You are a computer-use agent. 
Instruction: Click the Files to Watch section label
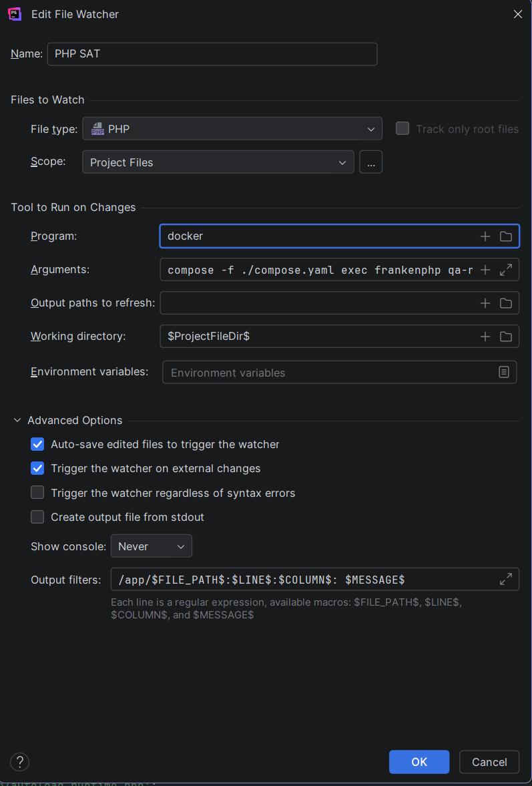coord(47,100)
